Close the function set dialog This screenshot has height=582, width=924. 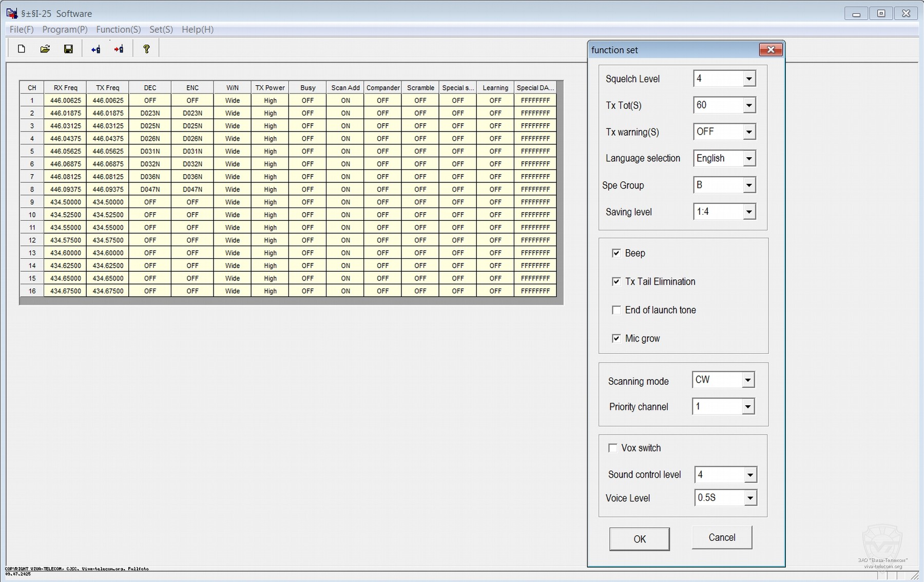click(x=771, y=50)
